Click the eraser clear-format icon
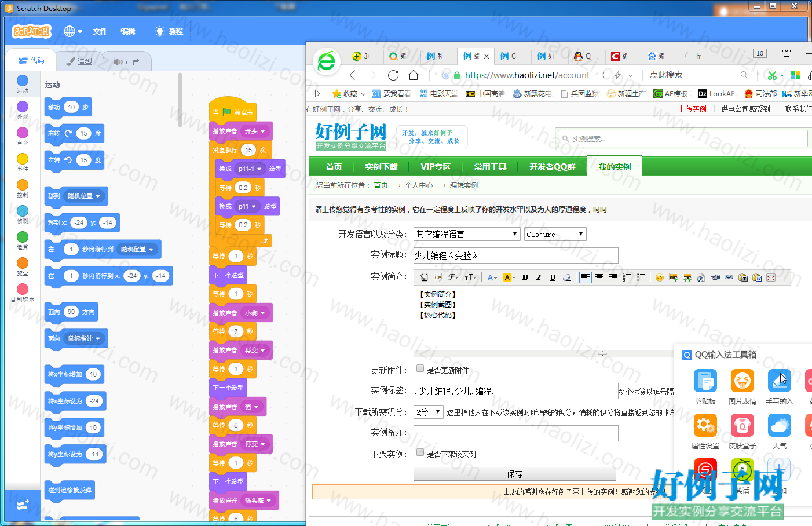 (x=567, y=277)
